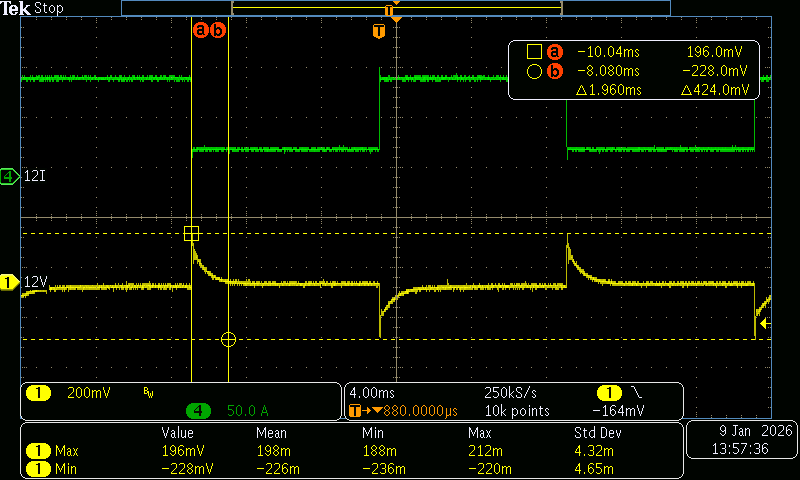Click the bandwidth limit 'Bw' indicator
The image size is (800, 480).
coord(148,392)
